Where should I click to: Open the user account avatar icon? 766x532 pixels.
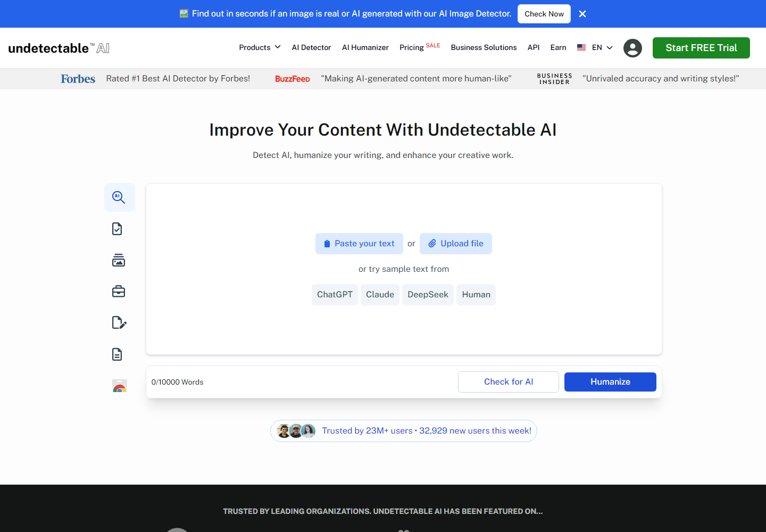(632, 48)
